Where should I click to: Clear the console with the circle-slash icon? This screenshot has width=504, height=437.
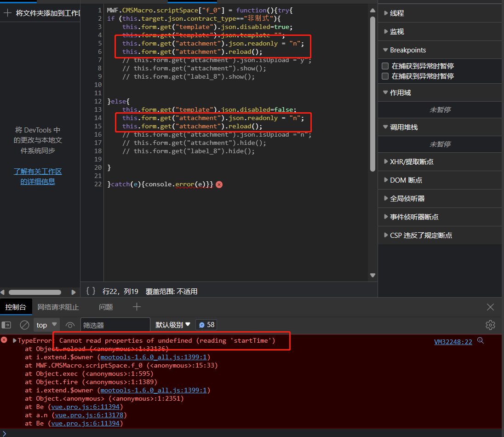point(24,325)
